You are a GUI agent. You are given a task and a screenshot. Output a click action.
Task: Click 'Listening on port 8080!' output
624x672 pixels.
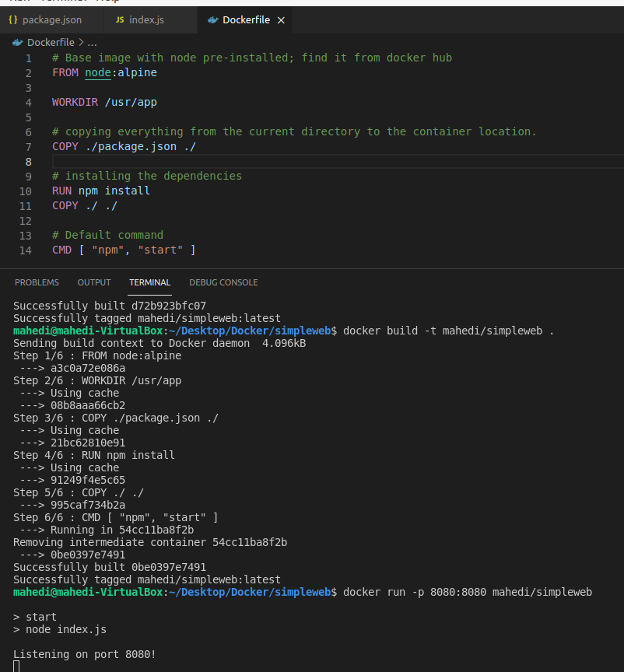pos(85,654)
